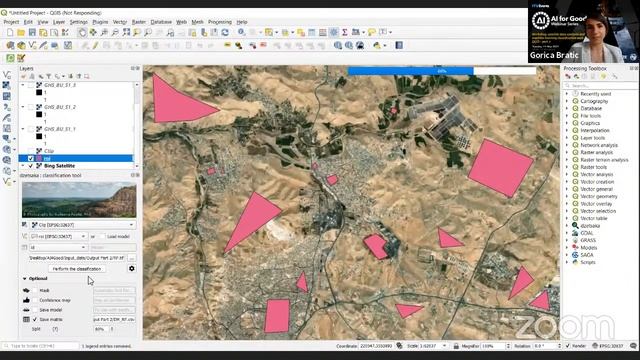Collapse the GHS_BU_S1_2 layer legend
This screenshot has height=360, width=640.
23,107
